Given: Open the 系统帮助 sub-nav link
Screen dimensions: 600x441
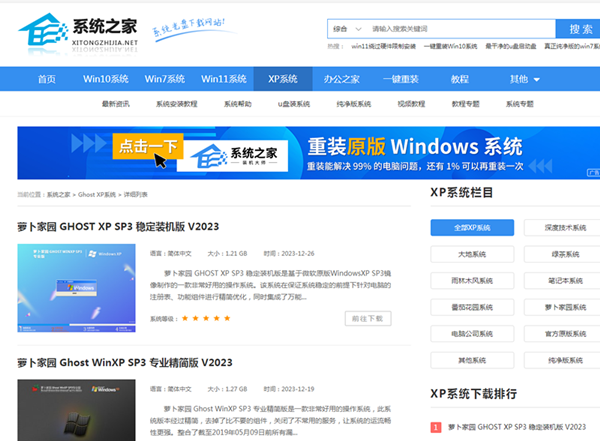Looking at the screenshot, I should 238,104.
